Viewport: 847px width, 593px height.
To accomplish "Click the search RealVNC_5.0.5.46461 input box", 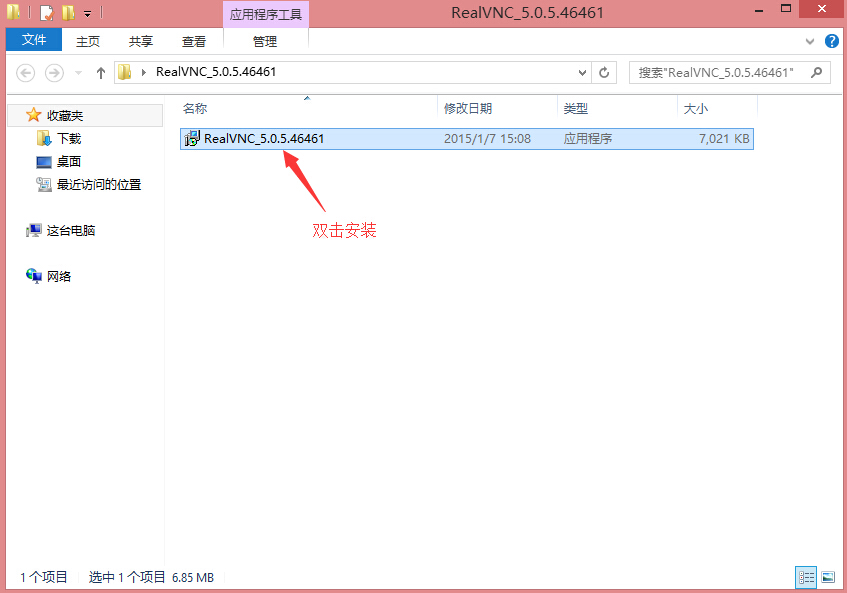I will 720,73.
